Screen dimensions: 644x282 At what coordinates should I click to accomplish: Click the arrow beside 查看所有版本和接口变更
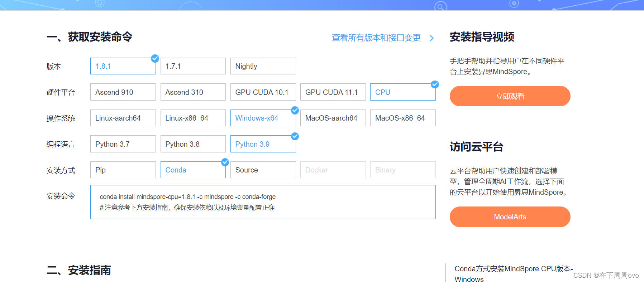pos(431,38)
